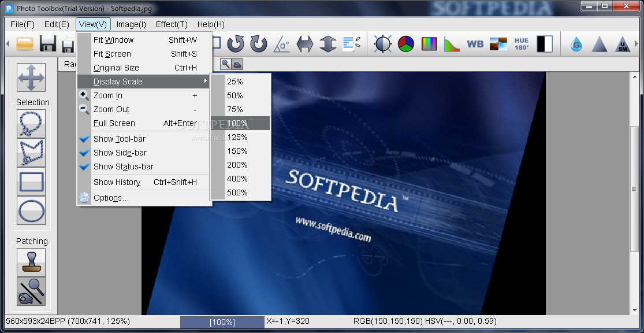
Task: Open the Help(H) menu
Action: click(211, 25)
